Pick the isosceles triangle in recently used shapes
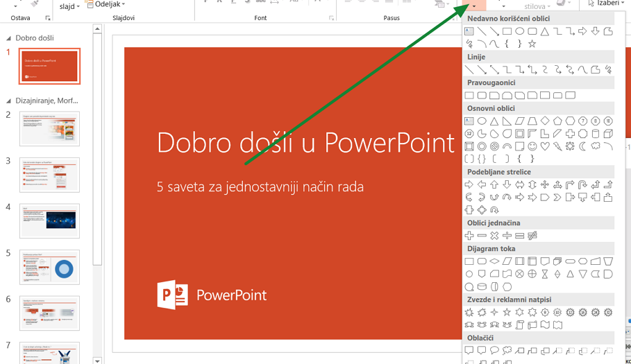 (x=545, y=31)
